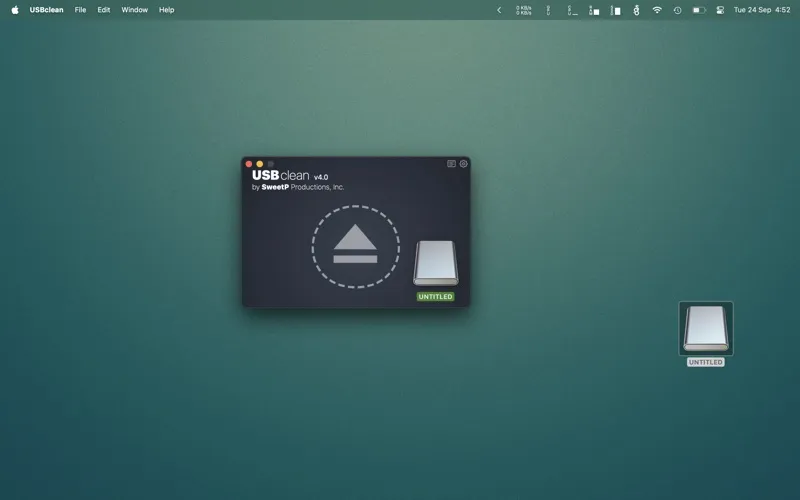Open the USBclean application menu
800x500 pixels.
[46, 10]
